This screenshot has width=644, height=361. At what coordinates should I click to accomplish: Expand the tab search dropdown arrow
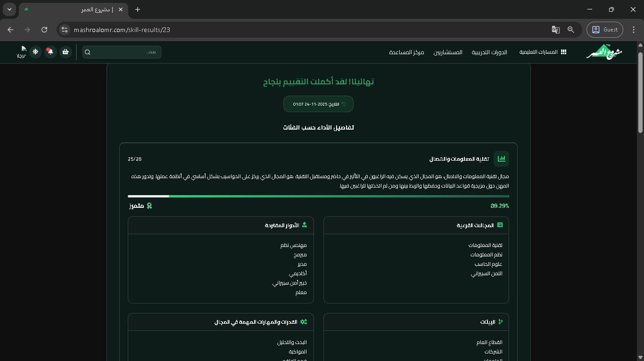9,9
